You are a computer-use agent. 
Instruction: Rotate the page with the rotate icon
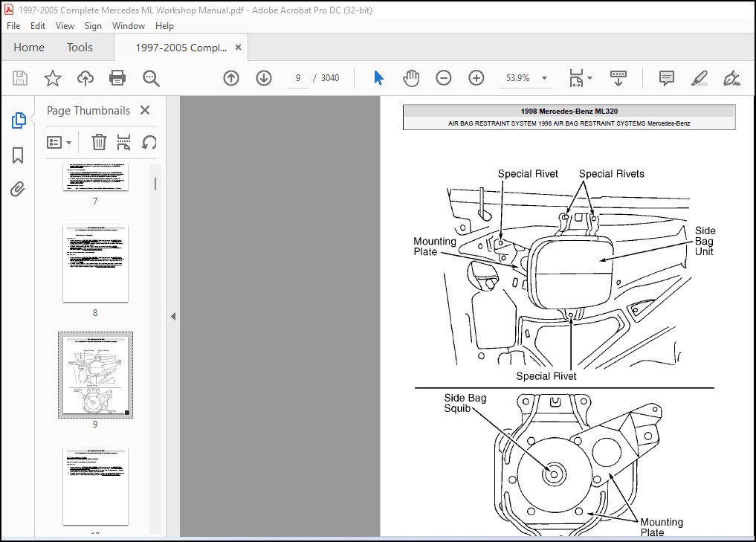pos(149,142)
